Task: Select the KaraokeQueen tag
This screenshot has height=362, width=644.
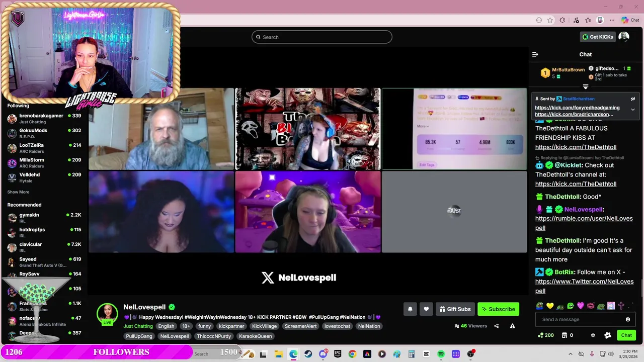Action: point(256,336)
